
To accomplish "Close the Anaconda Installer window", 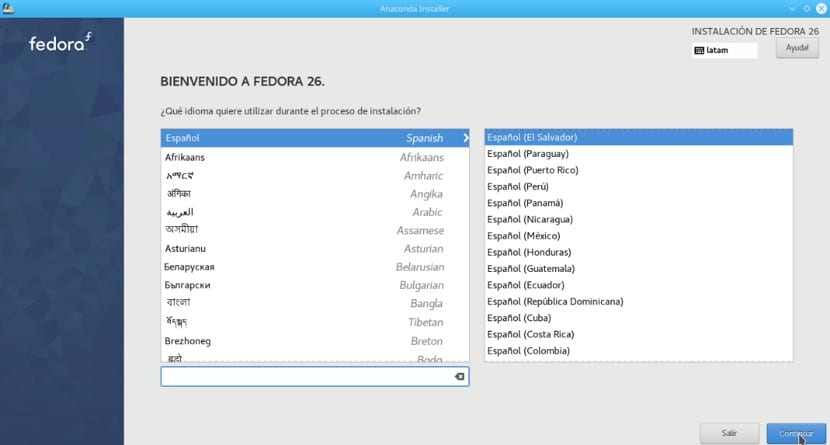I will coord(819,8).
